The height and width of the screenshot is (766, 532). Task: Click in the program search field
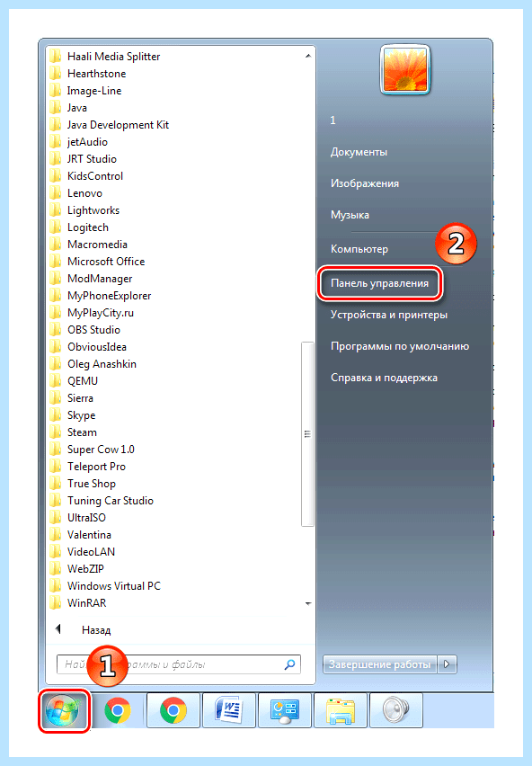pyautogui.click(x=178, y=664)
